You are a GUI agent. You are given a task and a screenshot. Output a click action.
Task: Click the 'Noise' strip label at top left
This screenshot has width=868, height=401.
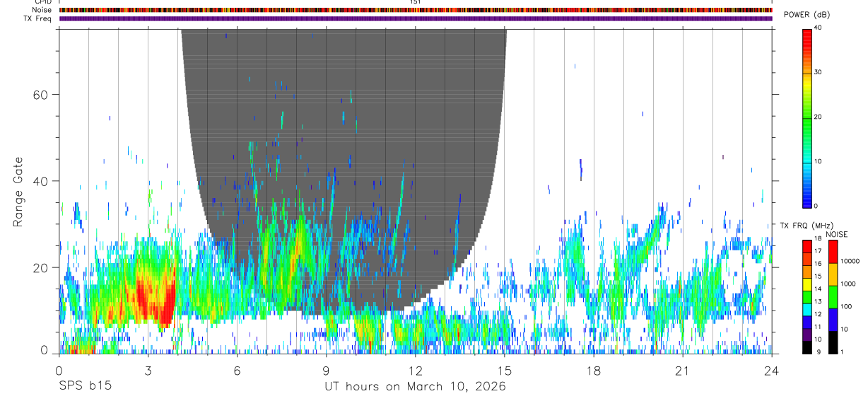coord(42,10)
